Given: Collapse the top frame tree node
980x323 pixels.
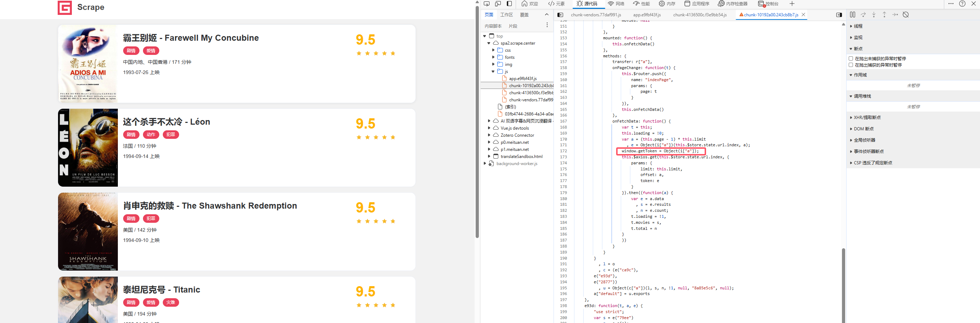Looking at the screenshot, I should (x=485, y=36).
